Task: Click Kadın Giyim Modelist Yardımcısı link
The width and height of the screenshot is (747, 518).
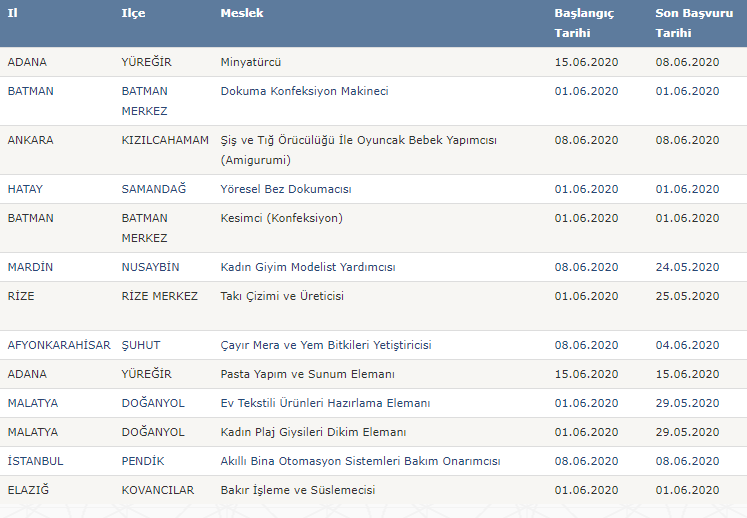Action: point(308,267)
